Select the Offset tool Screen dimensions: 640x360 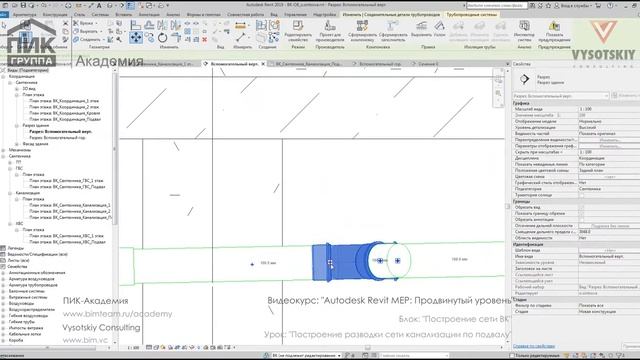149,25
